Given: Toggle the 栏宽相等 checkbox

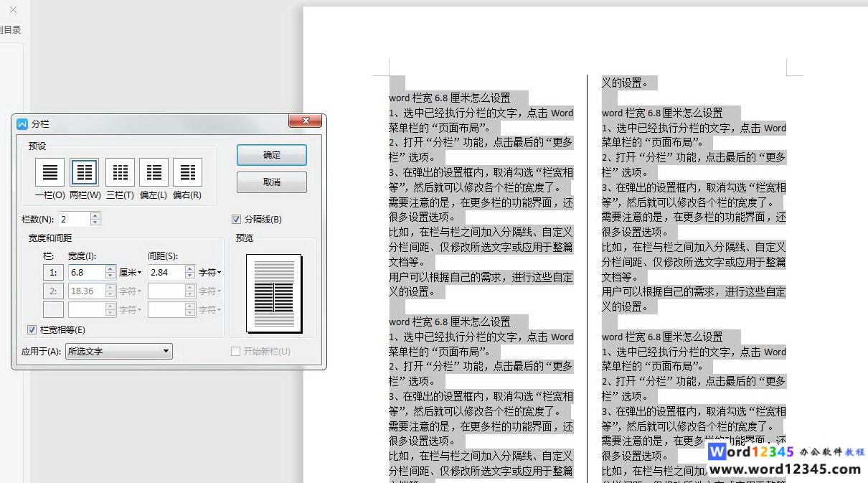Looking at the screenshot, I should point(32,330).
